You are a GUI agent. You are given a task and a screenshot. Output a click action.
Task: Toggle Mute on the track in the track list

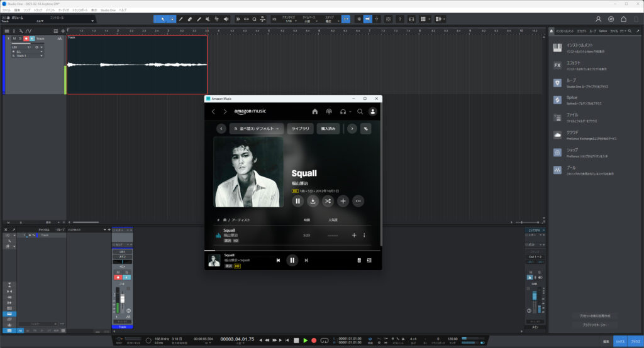tap(14, 39)
